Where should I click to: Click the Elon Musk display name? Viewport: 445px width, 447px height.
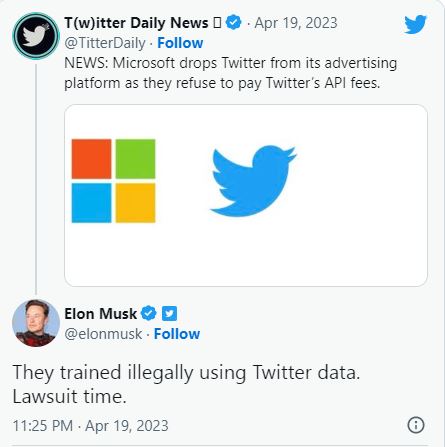click(x=101, y=314)
